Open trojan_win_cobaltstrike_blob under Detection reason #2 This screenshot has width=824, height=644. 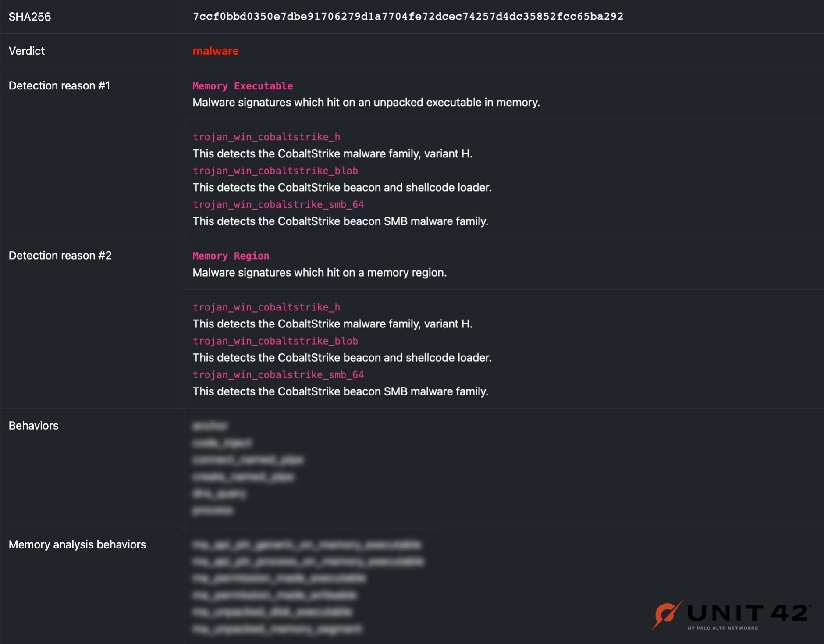click(x=275, y=341)
